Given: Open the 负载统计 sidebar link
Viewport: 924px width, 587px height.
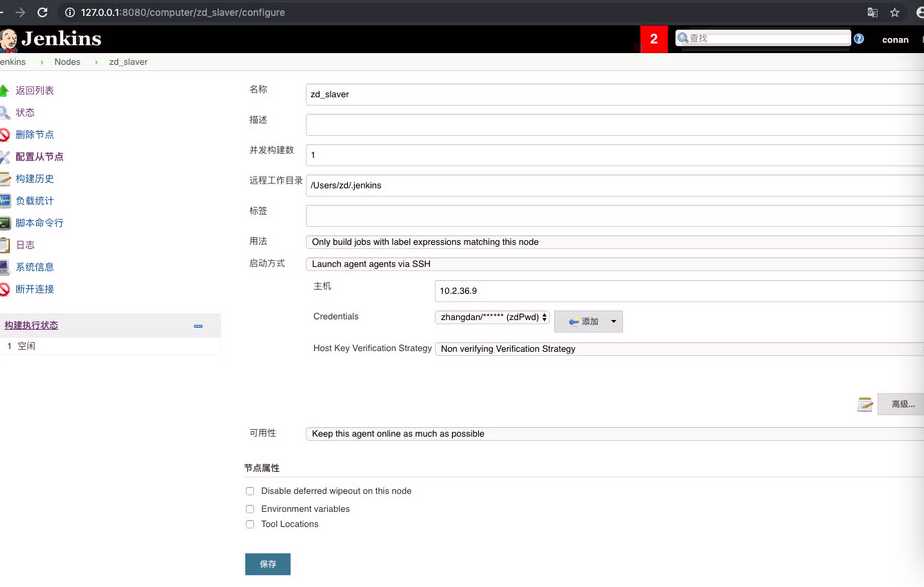Looking at the screenshot, I should (x=35, y=201).
